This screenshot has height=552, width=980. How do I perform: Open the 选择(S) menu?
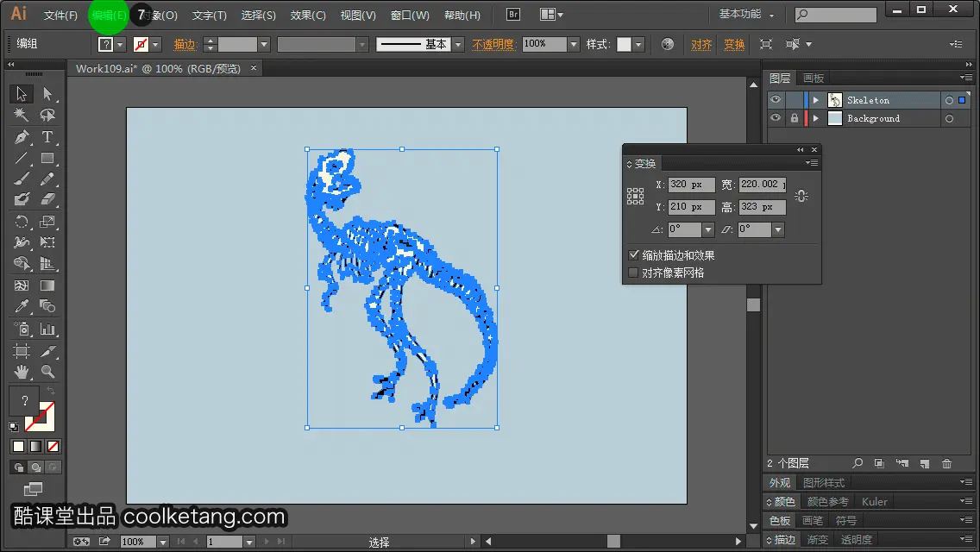click(x=259, y=15)
